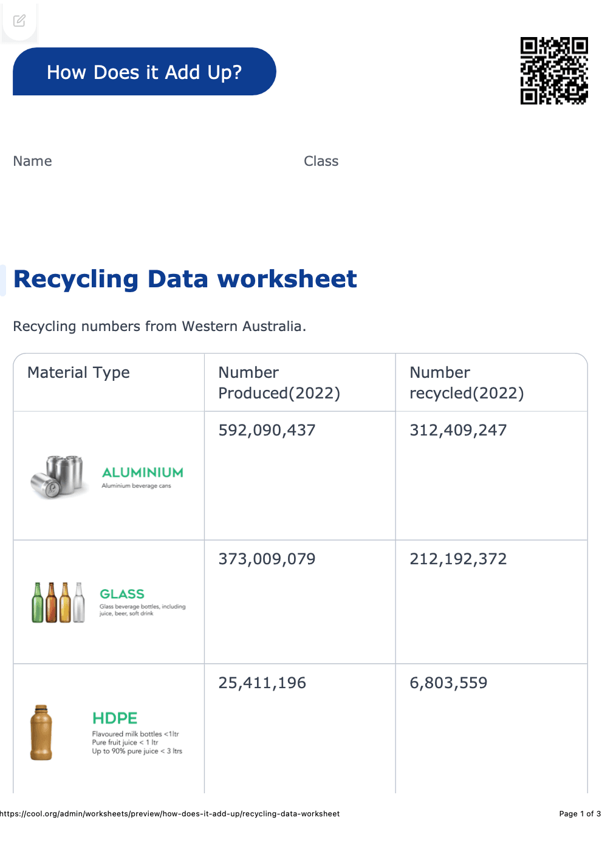The height and width of the screenshot is (854, 616).
Task: Select the glass recycled value 212,192,372
Action: [x=458, y=559]
